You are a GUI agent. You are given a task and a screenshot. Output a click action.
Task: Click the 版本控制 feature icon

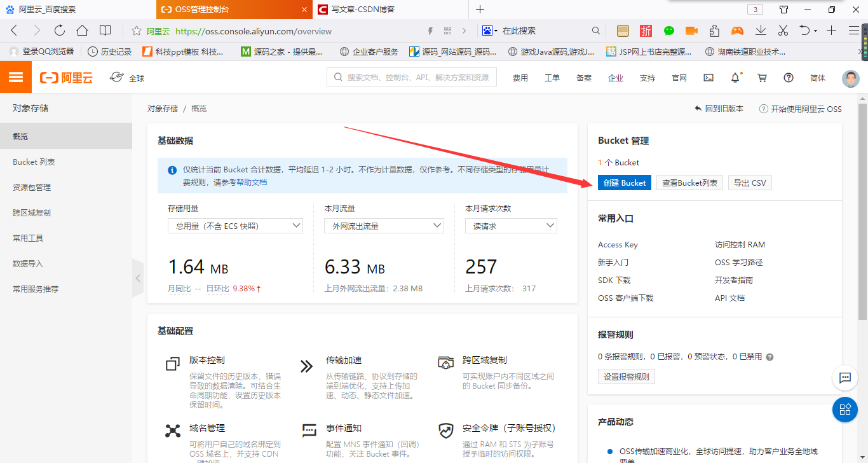(x=172, y=364)
